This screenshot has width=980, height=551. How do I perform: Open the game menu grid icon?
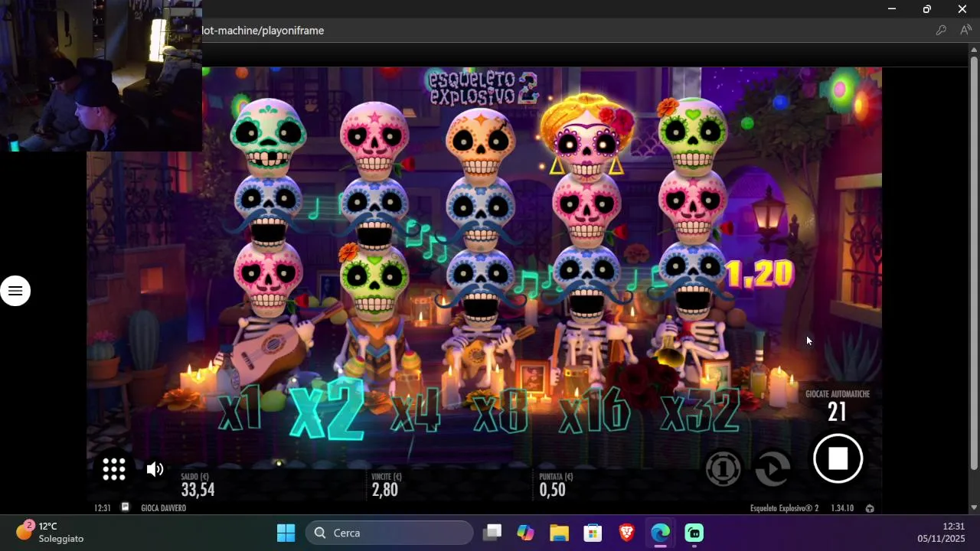coord(114,469)
